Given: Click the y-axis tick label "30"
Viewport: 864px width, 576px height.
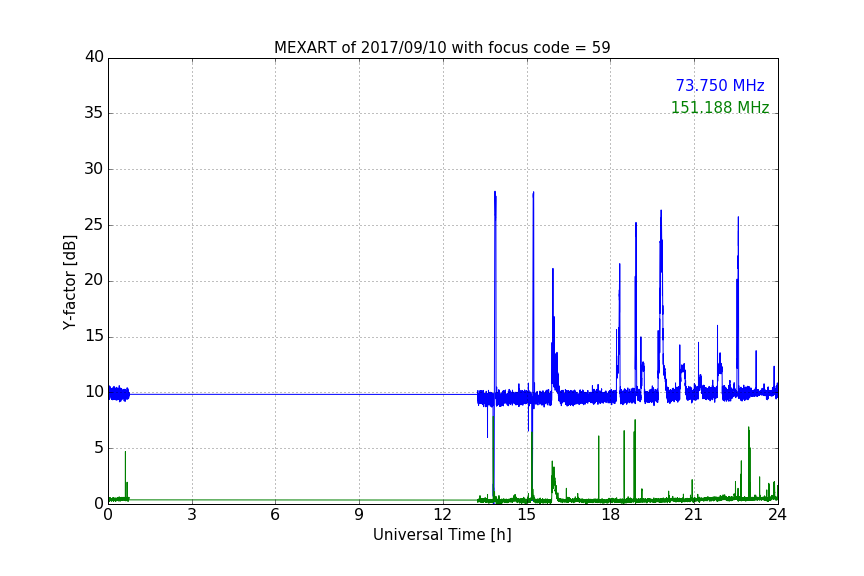Looking at the screenshot, I should pos(94,169).
